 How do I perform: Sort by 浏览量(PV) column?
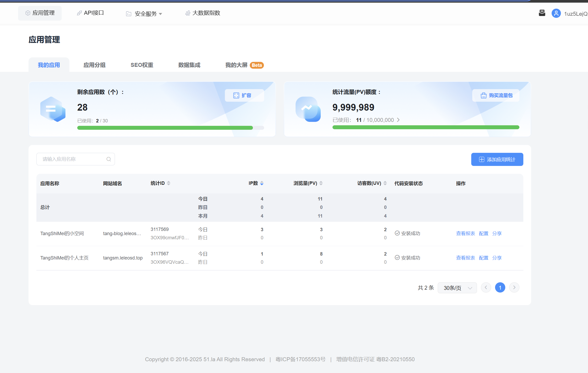click(x=321, y=183)
